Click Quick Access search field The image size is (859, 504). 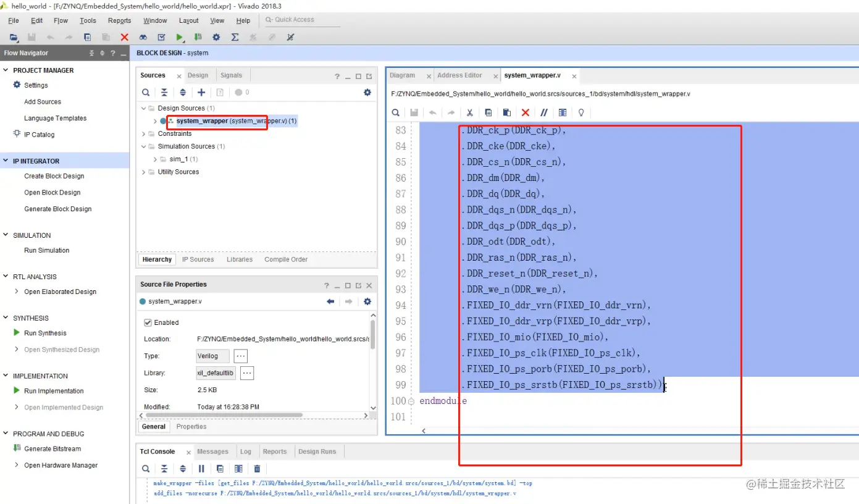pyautogui.click(x=302, y=20)
